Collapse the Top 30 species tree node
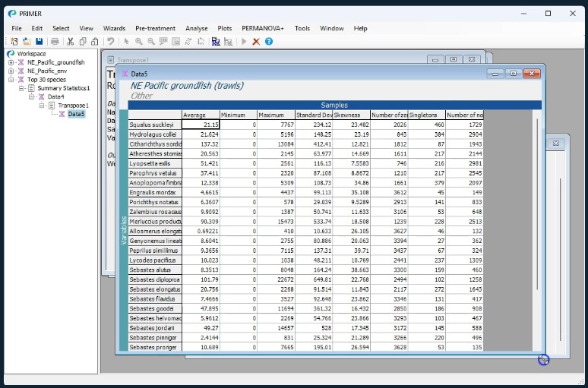This screenshot has height=388, width=588. pos(11,80)
